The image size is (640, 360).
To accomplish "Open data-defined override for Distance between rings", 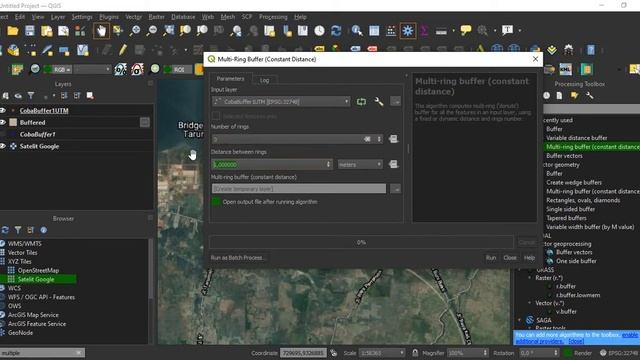I will coord(393,164).
